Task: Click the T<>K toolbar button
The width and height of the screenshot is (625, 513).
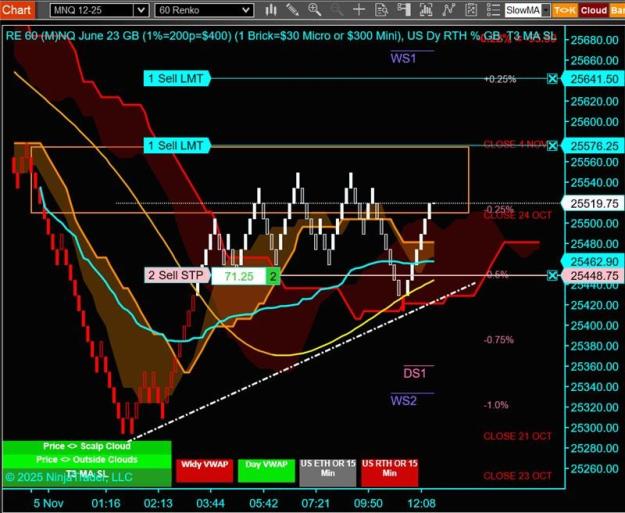Action: (564, 10)
